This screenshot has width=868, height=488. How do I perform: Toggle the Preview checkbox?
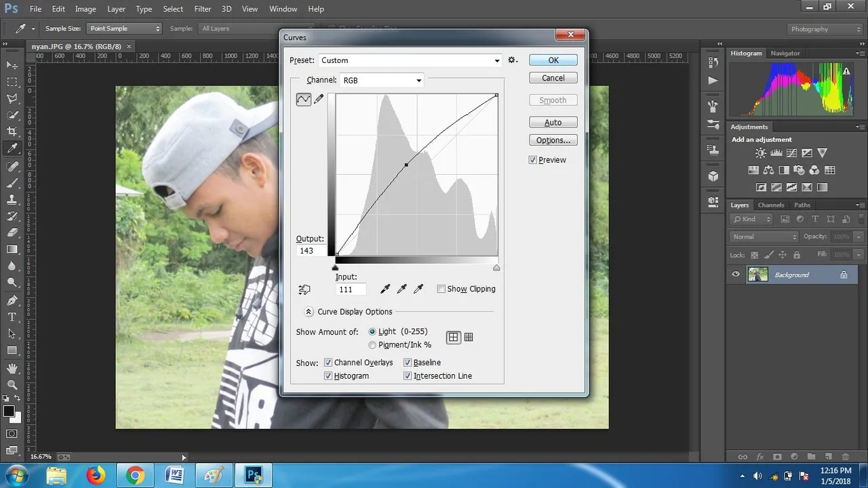(533, 160)
